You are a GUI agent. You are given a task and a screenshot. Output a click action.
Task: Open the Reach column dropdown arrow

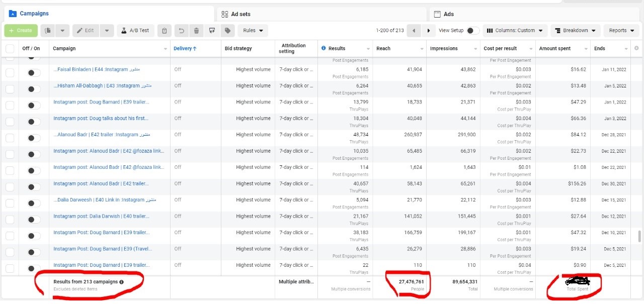(422, 49)
